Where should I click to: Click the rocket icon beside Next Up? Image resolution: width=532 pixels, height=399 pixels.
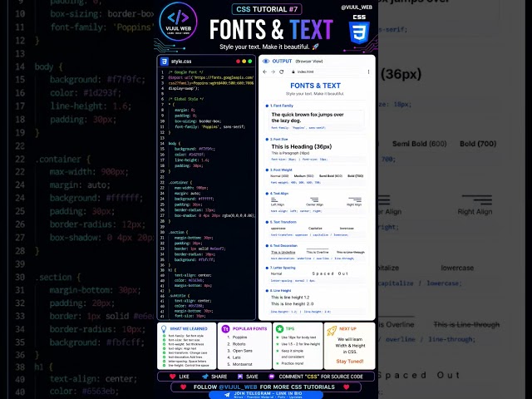(332, 331)
